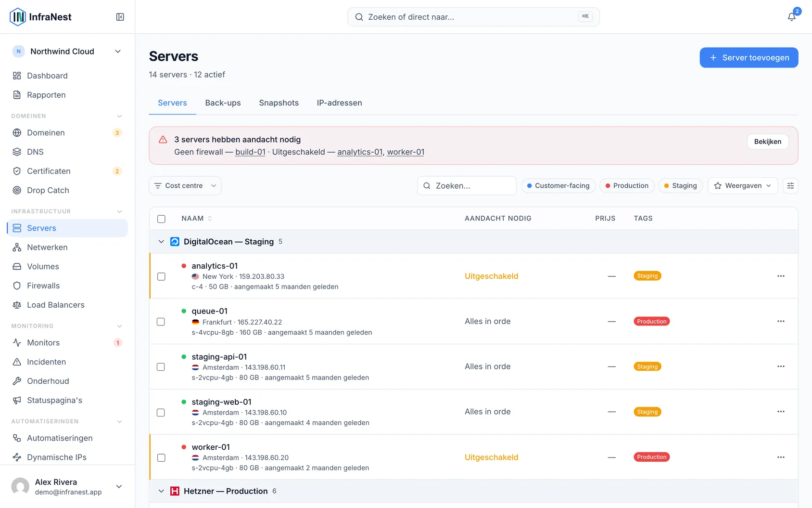This screenshot has width=812, height=508.
Task: Open actions menu for analytics-01
Action: click(781, 276)
